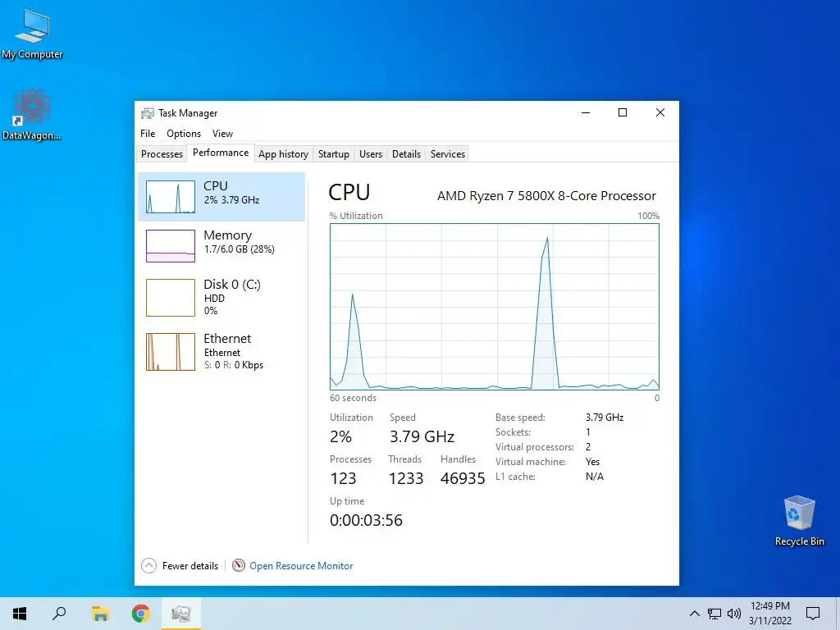Image resolution: width=840 pixels, height=630 pixels.
Task: Open the notification center icon
Action: click(x=813, y=614)
